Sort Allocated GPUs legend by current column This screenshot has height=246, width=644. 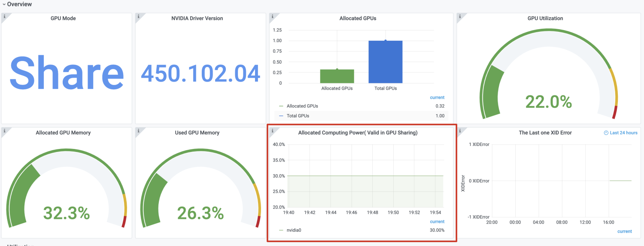(x=437, y=97)
